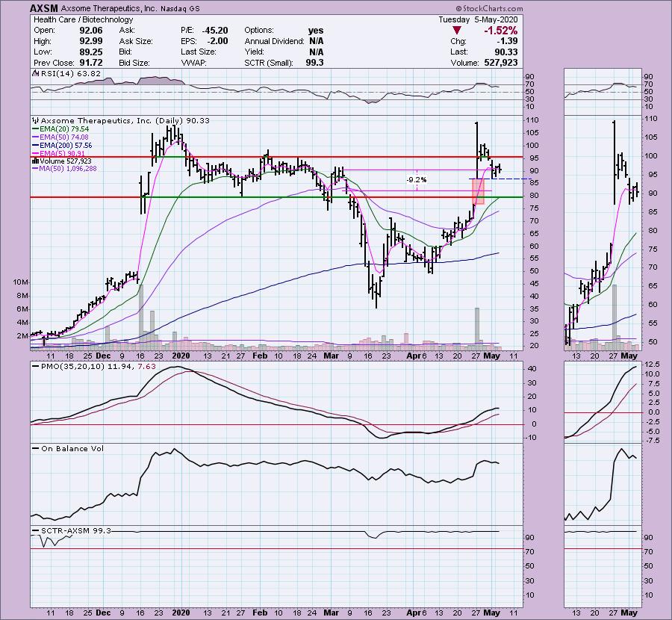The image size is (672, 620).
Task: Click the Dec label on price x-axis
Action: click(103, 356)
